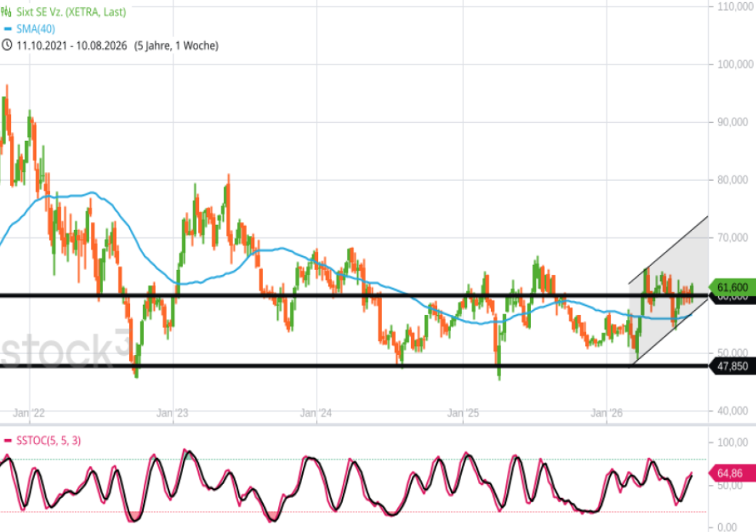Click the black 47,850 support level tag
The height and width of the screenshot is (532, 756).
click(732, 367)
